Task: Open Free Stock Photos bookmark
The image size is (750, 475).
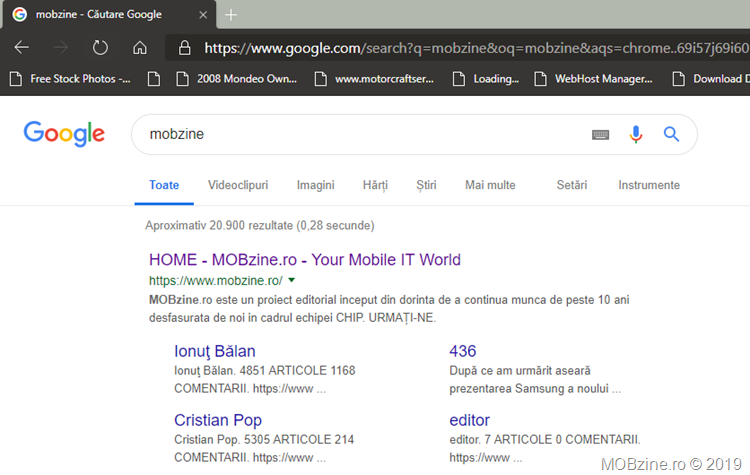Action: [70, 79]
